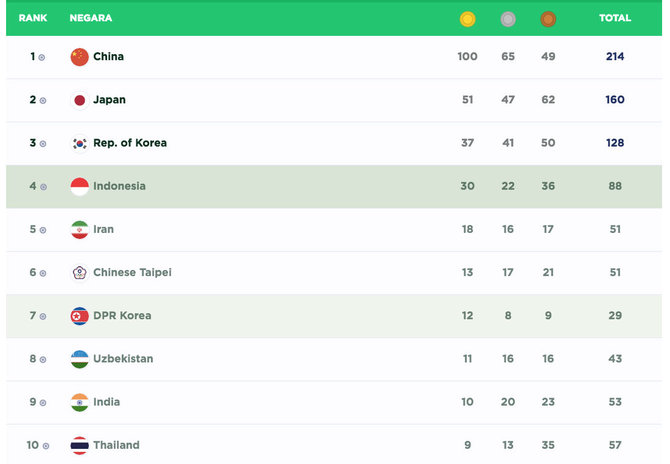
Task: Click the NEGARA column header
Action: pyautogui.click(x=91, y=18)
